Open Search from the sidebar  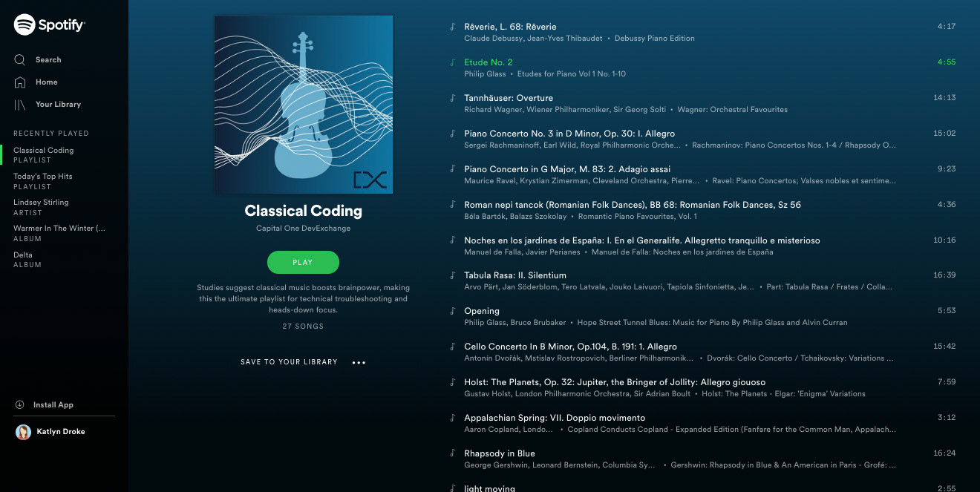click(x=38, y=59)
